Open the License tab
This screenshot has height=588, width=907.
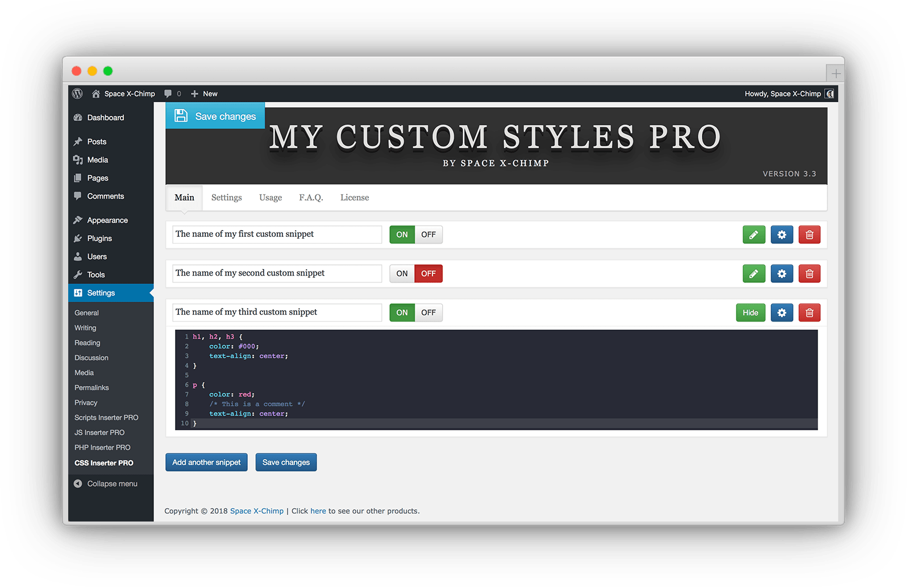(355, 198)
